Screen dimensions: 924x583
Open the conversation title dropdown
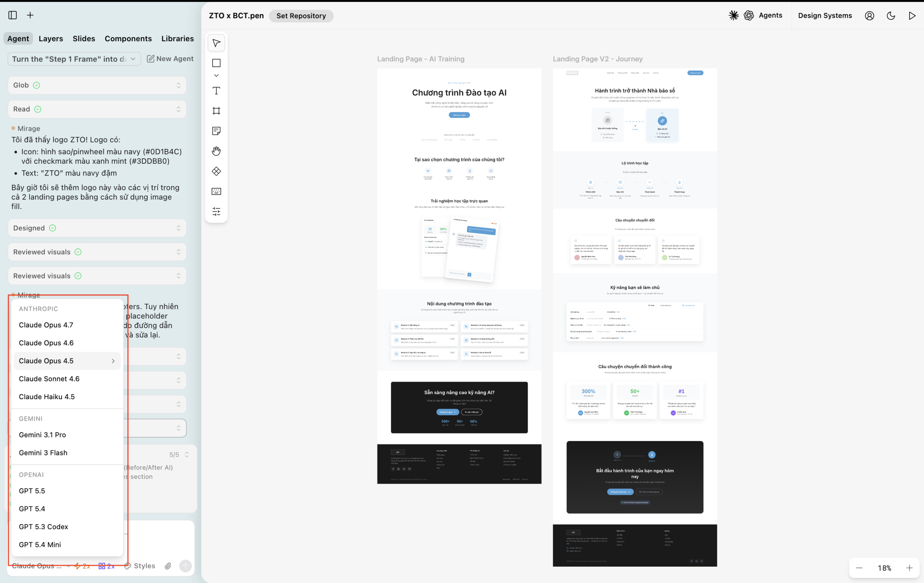click(x=74, y=59)
